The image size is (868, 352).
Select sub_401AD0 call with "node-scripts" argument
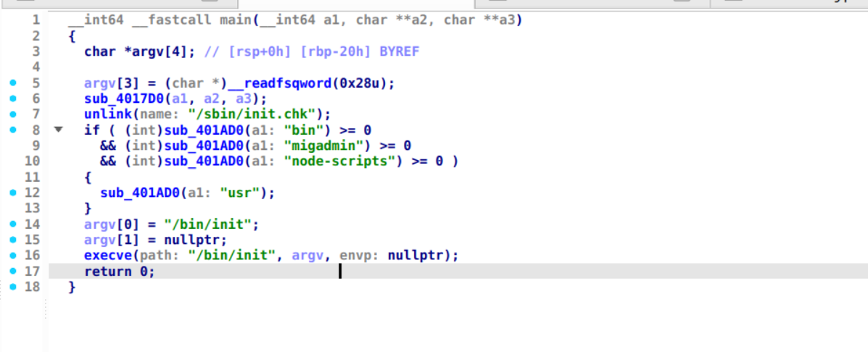[205, 162]
